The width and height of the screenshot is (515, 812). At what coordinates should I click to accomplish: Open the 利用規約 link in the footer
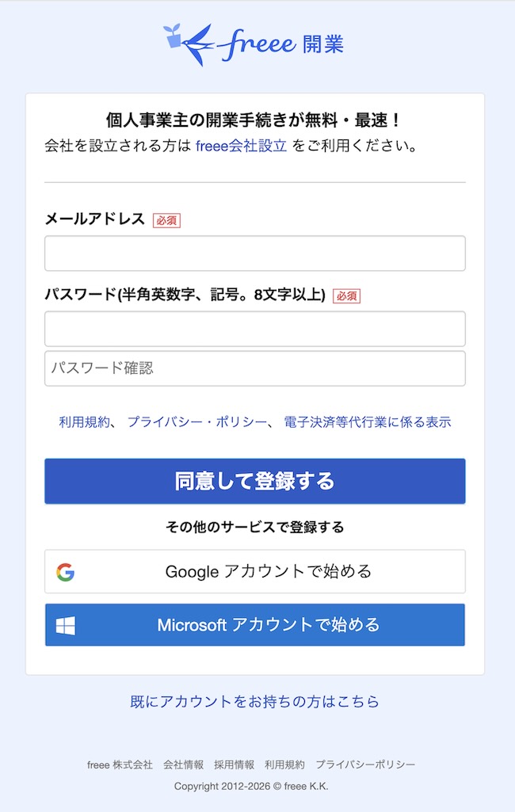[285, 765]
